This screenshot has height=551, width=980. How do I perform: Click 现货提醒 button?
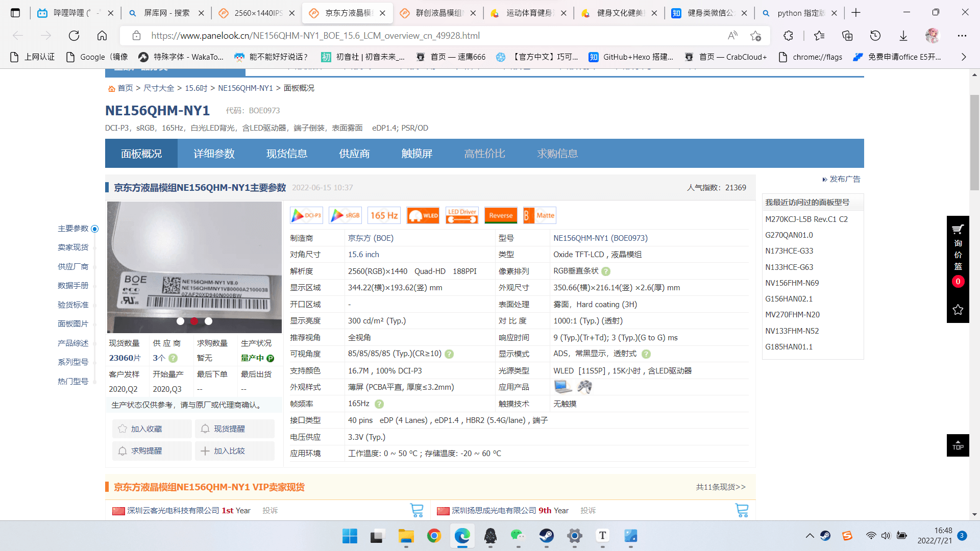235,429
